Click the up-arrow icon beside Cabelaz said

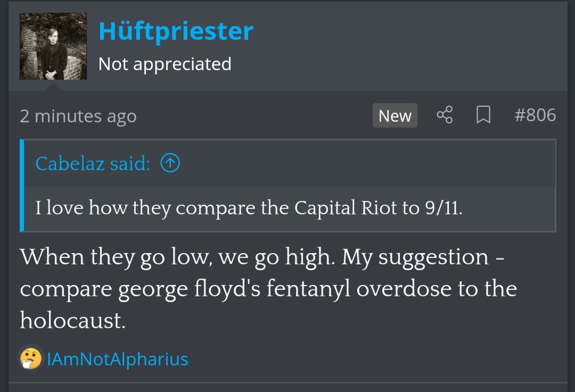(x=170, y=163)
